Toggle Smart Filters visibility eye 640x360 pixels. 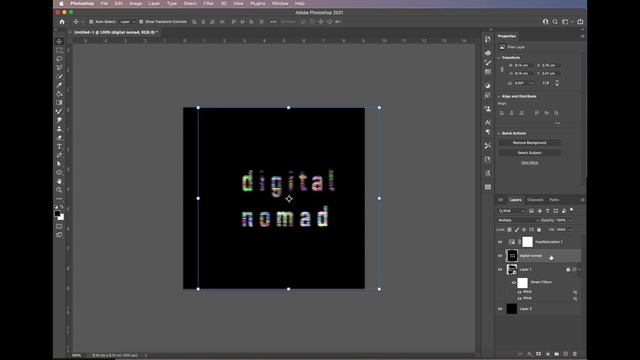point(514,282)
